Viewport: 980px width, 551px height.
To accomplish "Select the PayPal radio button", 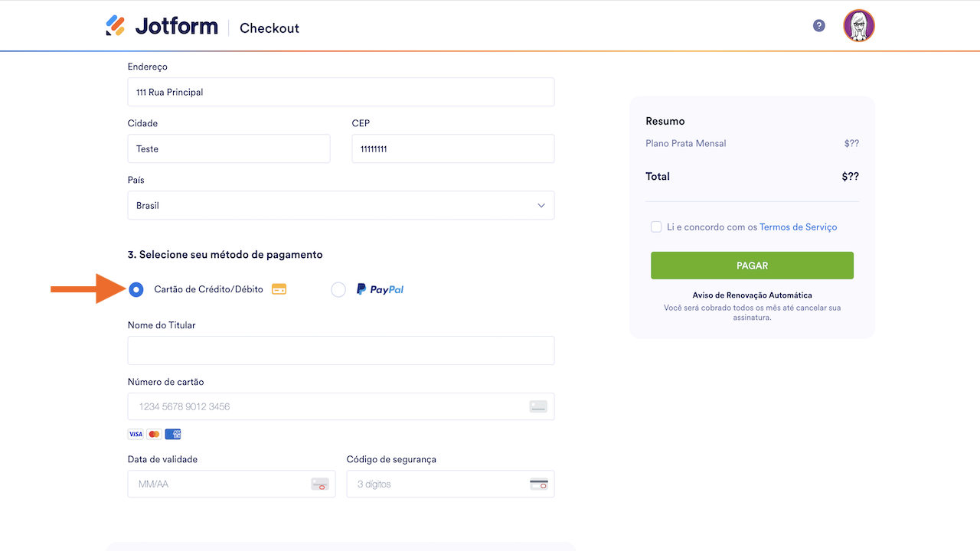I will click(338, 289).
